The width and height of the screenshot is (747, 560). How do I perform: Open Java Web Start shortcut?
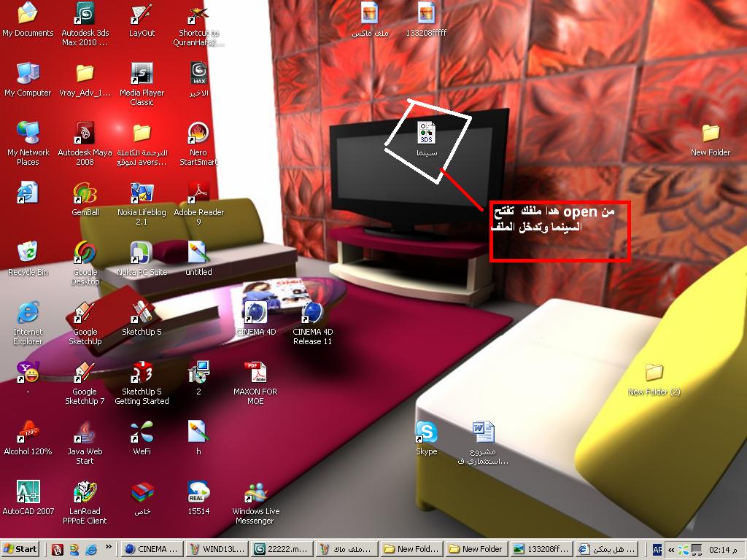click(x=85, y=443)
